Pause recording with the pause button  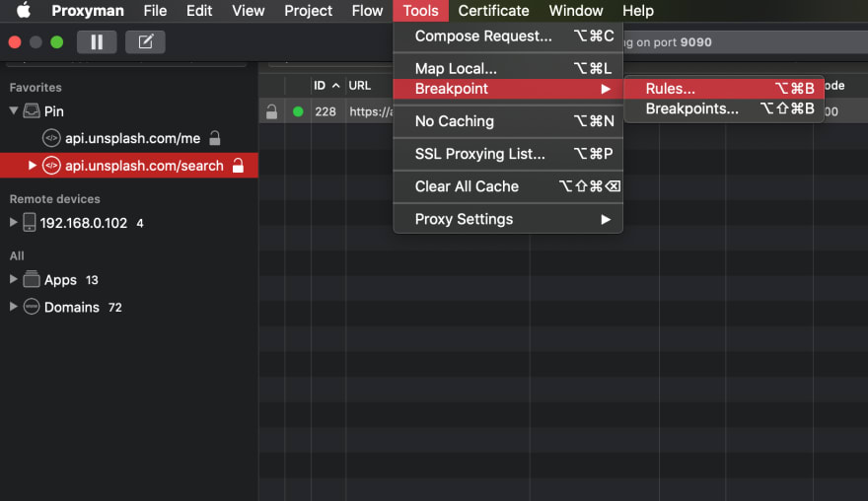click(97, 42)
